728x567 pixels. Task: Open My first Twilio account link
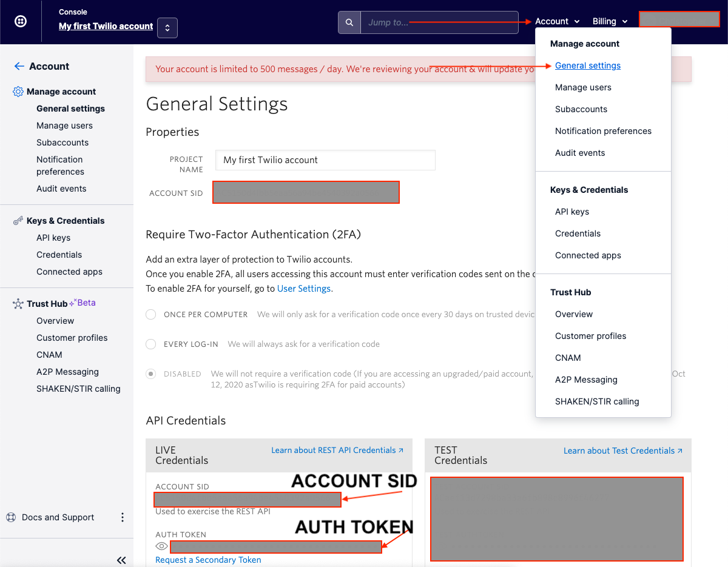106,26
